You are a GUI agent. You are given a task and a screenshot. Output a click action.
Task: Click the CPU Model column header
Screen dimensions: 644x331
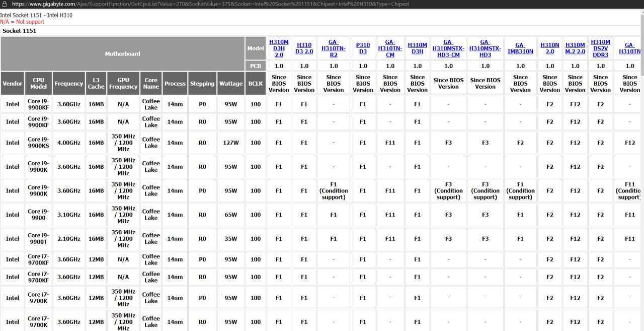[x=39, y=84]
